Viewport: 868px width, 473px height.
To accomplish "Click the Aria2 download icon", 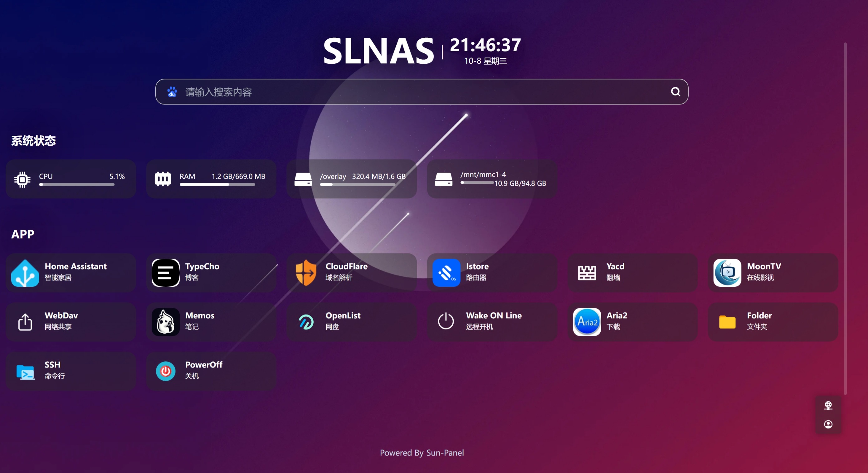I will (x=587, y=322).
